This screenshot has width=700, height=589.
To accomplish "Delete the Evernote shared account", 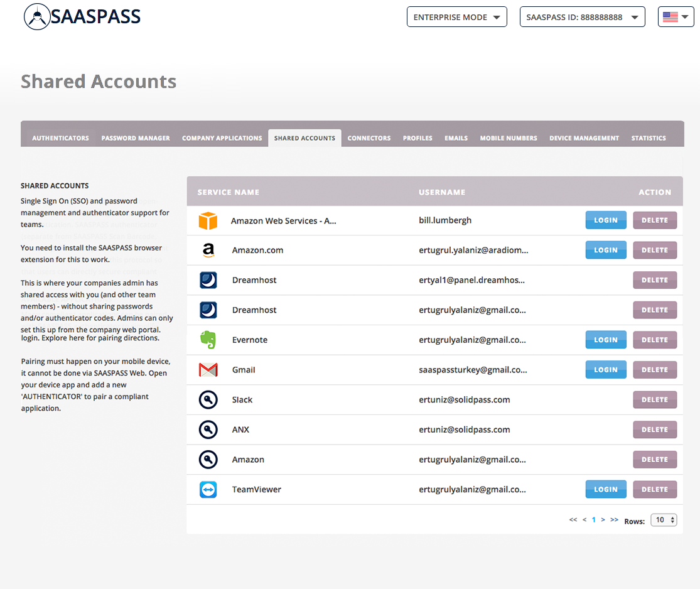I will click(655, 340).
